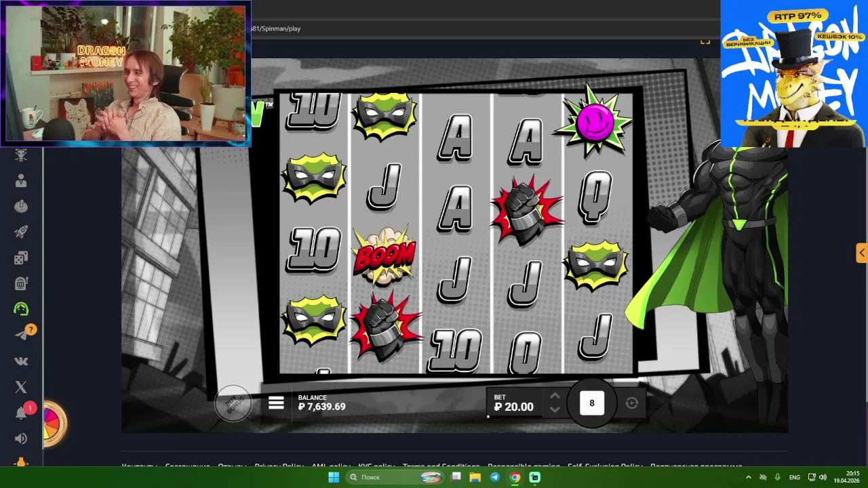Open Telegram from the taskbar
Viewport: 868px width, 488px height.
click(x=495, y=477)
